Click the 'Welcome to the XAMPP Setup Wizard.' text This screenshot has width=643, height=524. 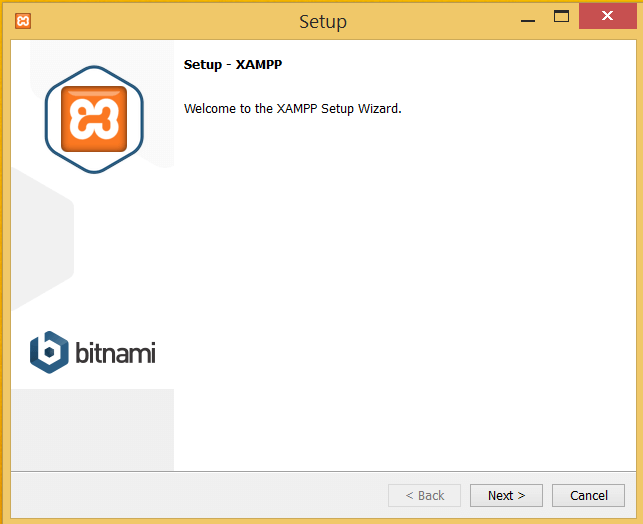pos(292,109)
